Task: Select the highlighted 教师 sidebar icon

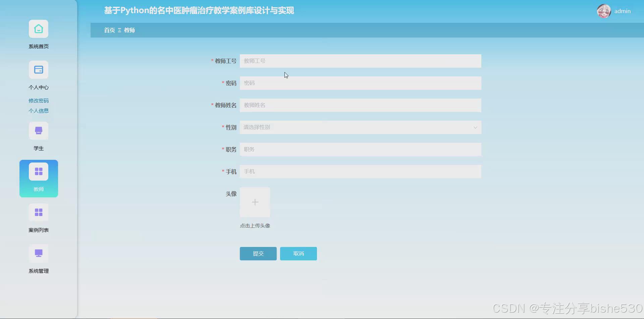Action: [38, 171]
